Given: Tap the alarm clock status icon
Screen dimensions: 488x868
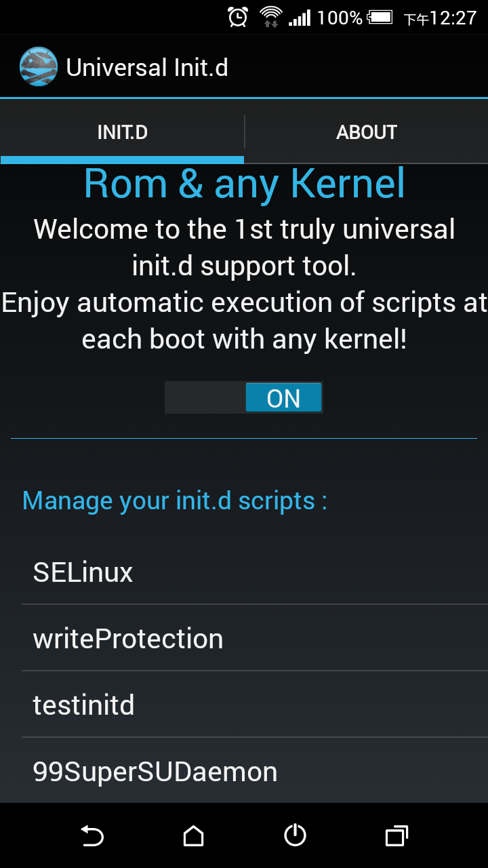Looking at the screenshot, I should pyautogui.click(x=238, y=17).
